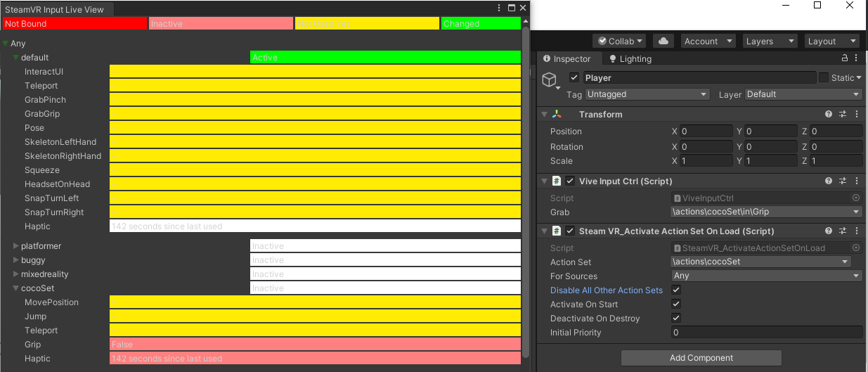Collapse the default action set
868x372 pixels.
(15, 58)
